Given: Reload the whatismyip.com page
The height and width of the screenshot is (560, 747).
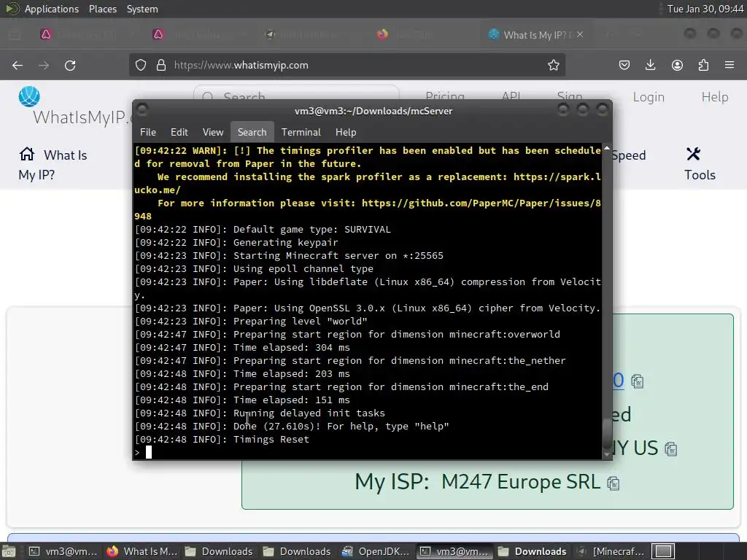Looking at the screenshot, I should pyautogui.click(x=70, y=65).
